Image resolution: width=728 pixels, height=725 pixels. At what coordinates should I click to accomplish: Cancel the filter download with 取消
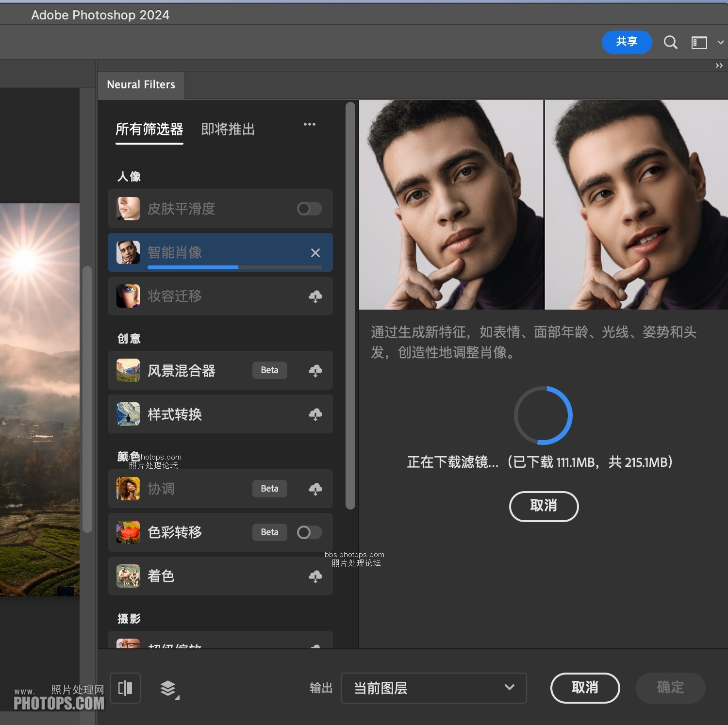point(544,506)
